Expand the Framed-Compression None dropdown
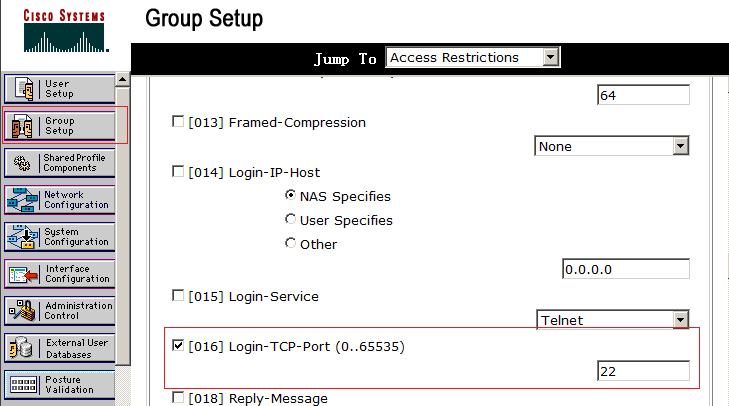Screen dimensions: 729x406 611,146
